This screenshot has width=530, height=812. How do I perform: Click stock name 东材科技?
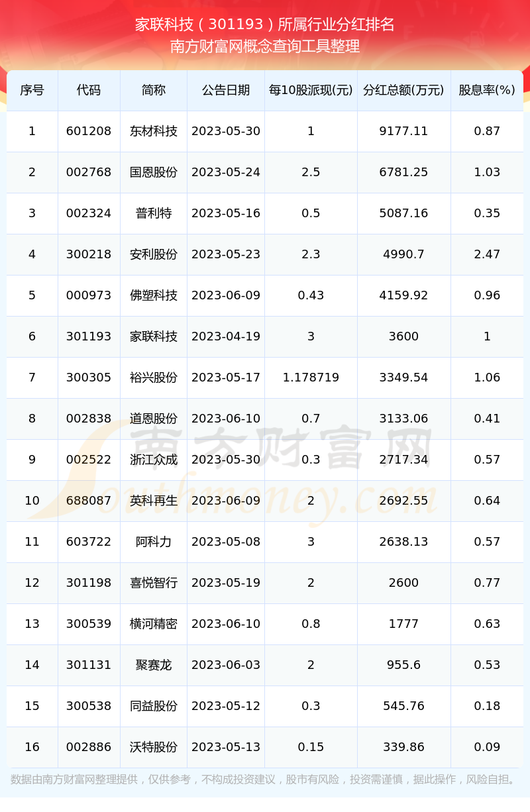(x=154, y=131)
